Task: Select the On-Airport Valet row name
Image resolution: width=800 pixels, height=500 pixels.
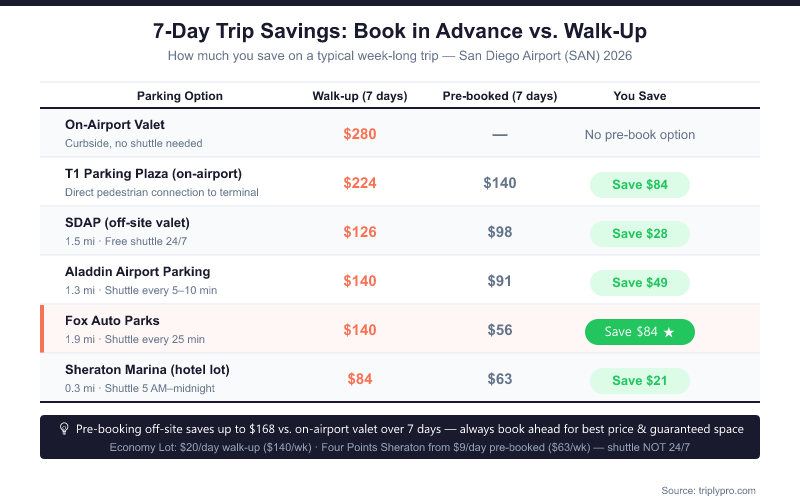Action: pos(115,125)
